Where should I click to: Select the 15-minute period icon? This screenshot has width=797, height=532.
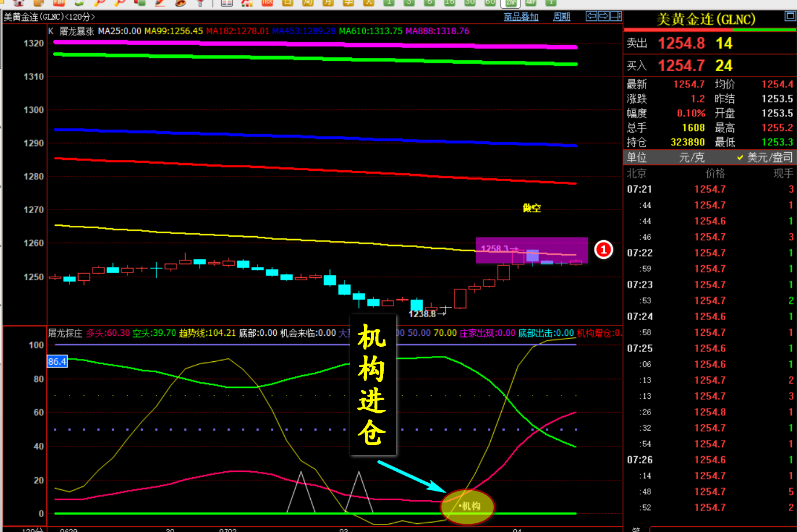coord(449,2)
